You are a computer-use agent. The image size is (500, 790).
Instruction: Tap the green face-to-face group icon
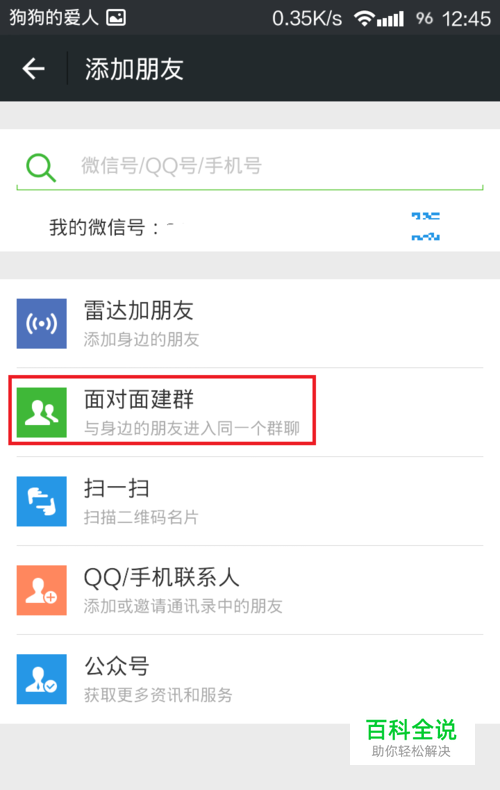[x=41, y=412]
